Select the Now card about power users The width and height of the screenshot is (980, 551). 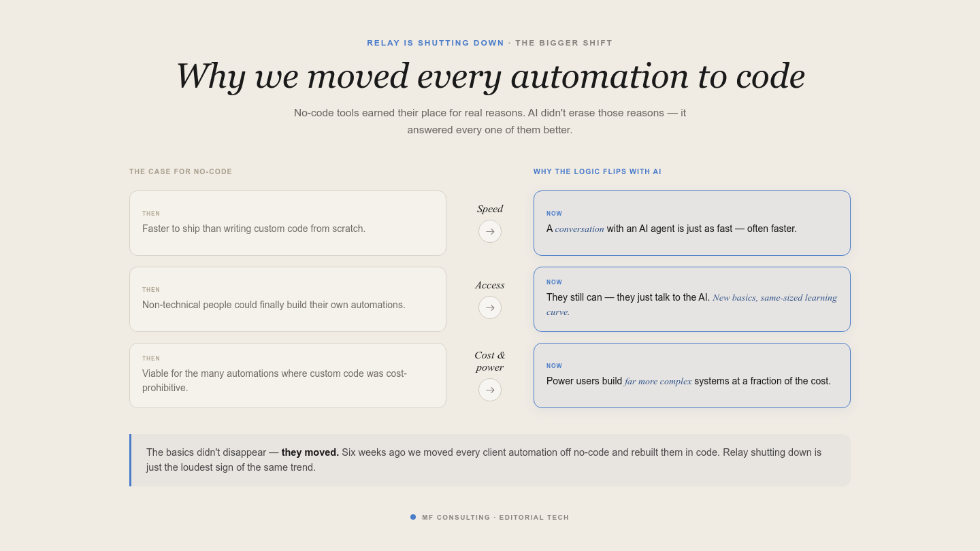pos(692,375)
